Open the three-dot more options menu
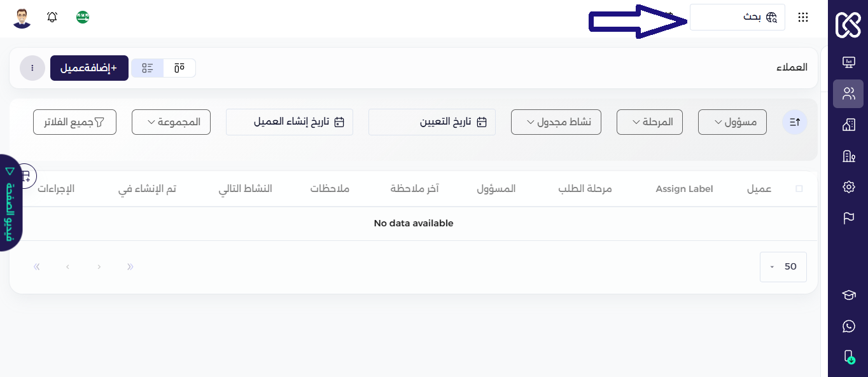868x377 pixels. point(32,68)
